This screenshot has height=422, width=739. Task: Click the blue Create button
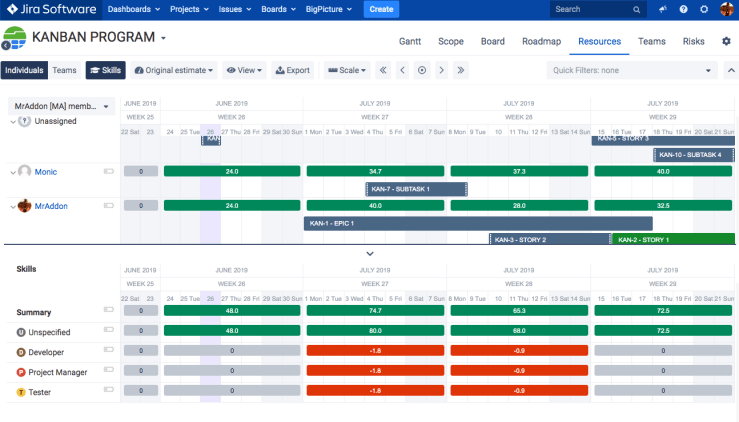381,9
